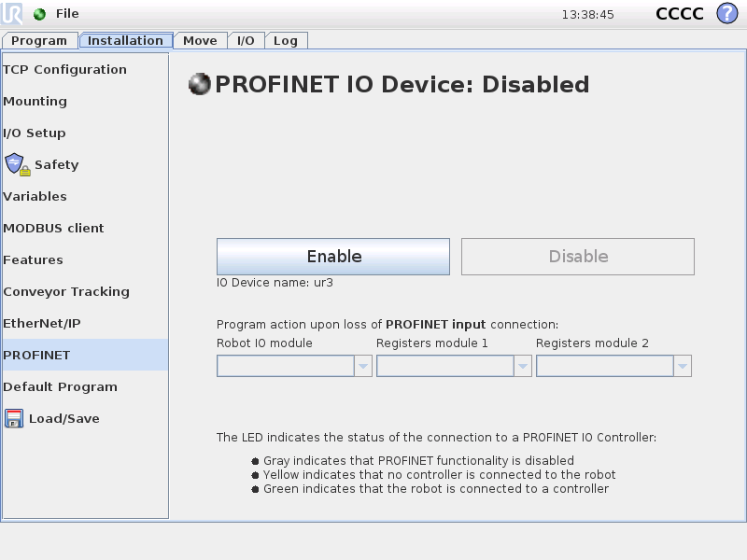The width and height of the screenshot is (747, 560).
Task: Open the help question mark icon
Action: (x=727, y=13)
